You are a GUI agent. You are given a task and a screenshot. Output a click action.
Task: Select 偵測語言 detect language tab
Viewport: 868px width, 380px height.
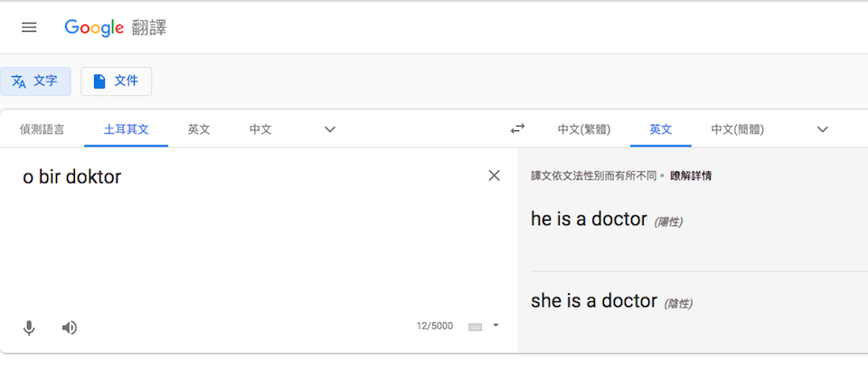pyautogui.click(x=42, y=129)
